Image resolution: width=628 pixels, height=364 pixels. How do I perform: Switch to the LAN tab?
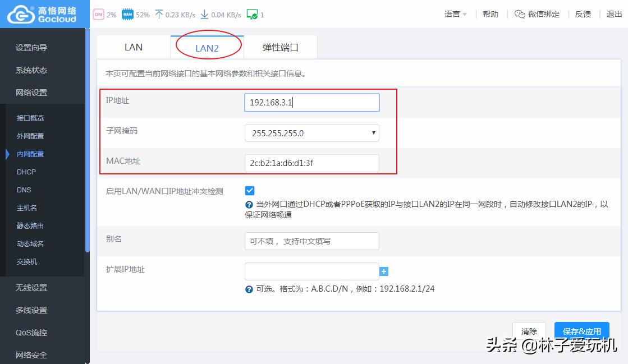[133, 47]
